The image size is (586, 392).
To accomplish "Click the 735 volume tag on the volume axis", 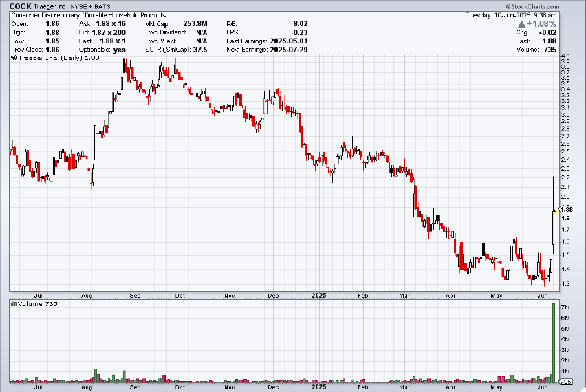I will tap(566, 382).
